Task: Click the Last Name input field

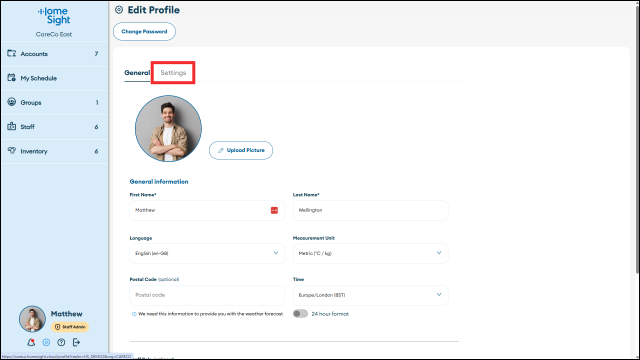Action: point(371,210)
